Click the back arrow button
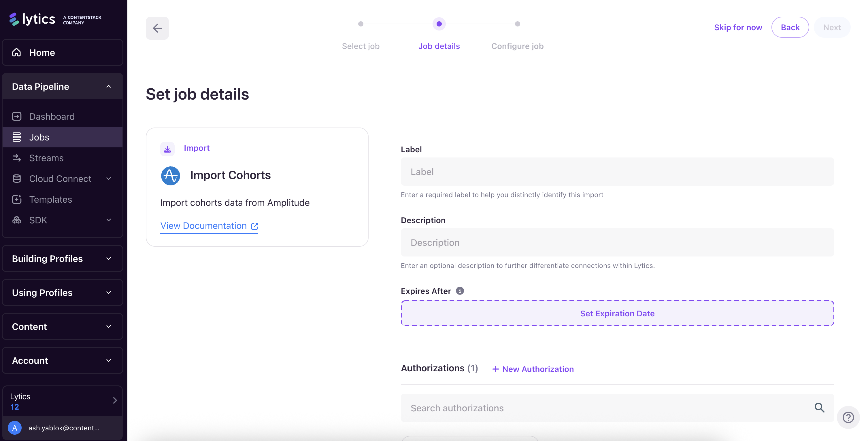Screen dimensions: 868x441 point(157,28)
